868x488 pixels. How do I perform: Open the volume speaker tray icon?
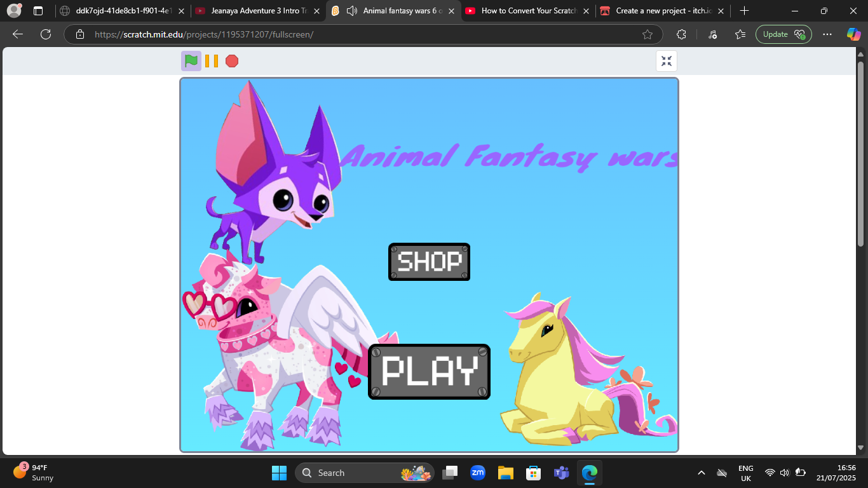tap(785, 473)
